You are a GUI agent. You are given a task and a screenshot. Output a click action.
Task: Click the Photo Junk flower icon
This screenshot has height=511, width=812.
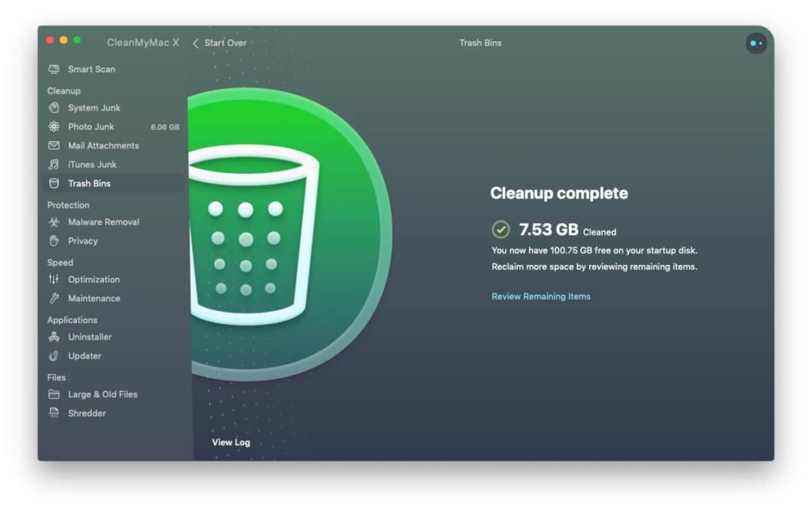(x=54, y=126)
